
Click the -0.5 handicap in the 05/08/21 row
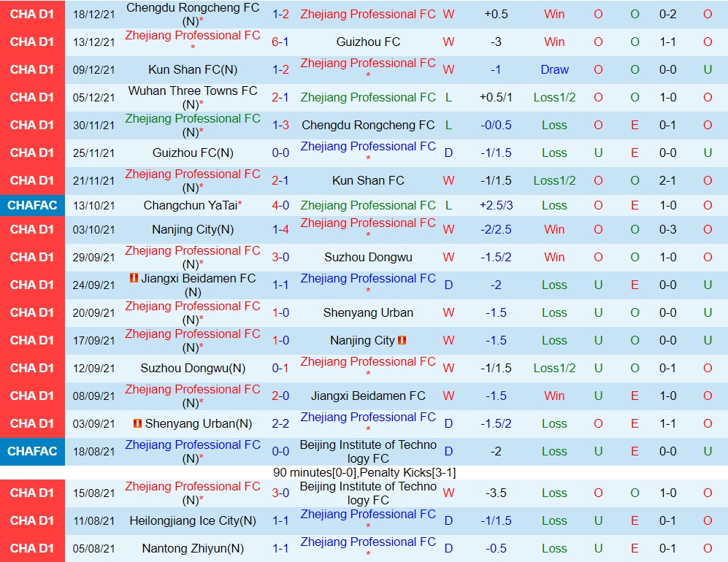pyautogui.click(x=496, y=548)
